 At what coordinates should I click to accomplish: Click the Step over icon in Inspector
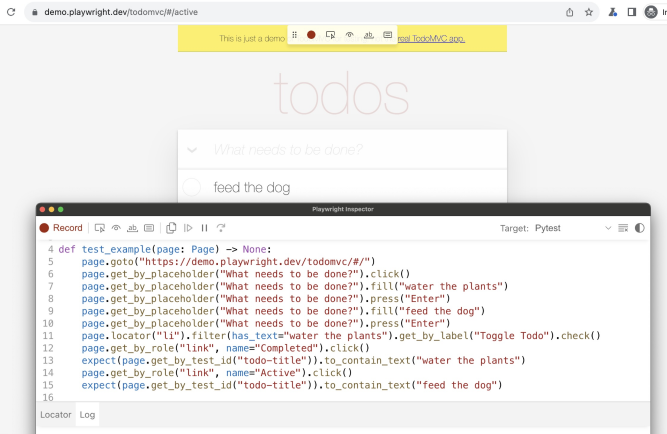tap(221, 228)
